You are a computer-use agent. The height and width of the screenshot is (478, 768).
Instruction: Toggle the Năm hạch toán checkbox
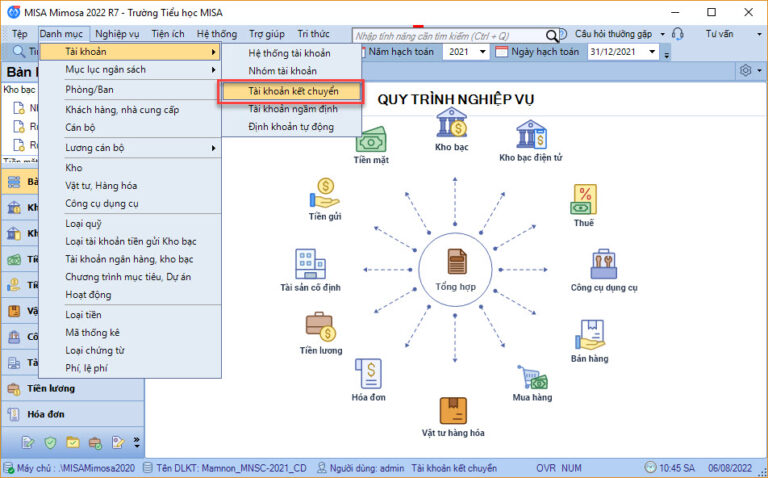[362, 51]
